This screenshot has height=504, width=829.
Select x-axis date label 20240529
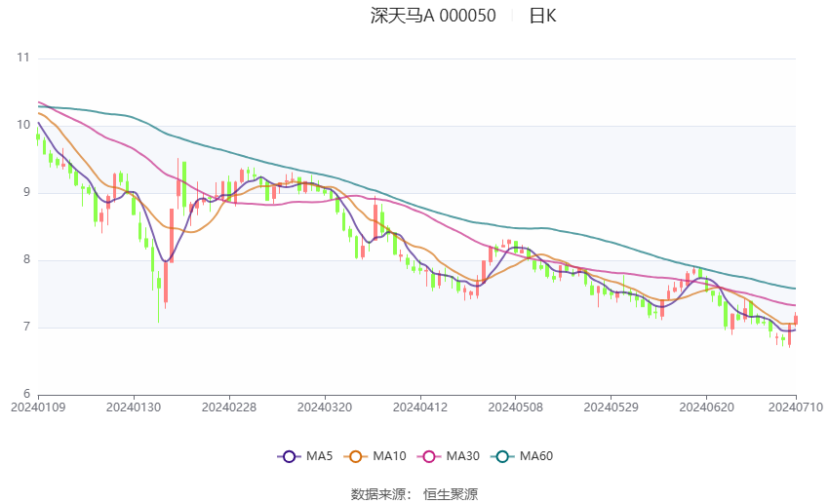(x=611, y=407)
